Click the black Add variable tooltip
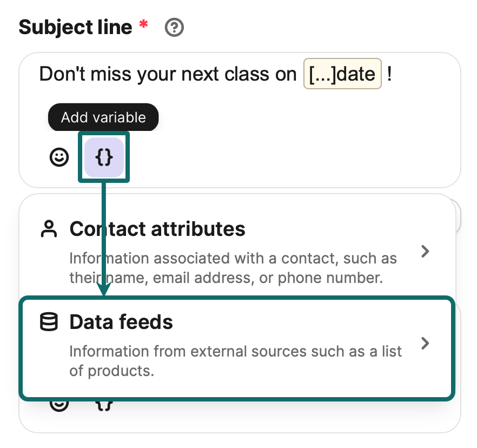 coord(103,117)
